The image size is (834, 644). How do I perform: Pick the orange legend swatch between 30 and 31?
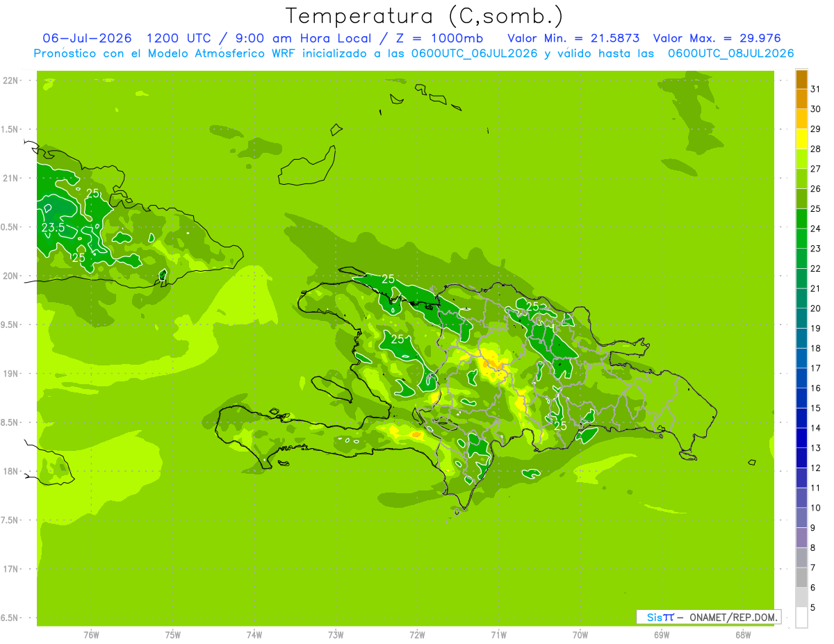(801, 99)
